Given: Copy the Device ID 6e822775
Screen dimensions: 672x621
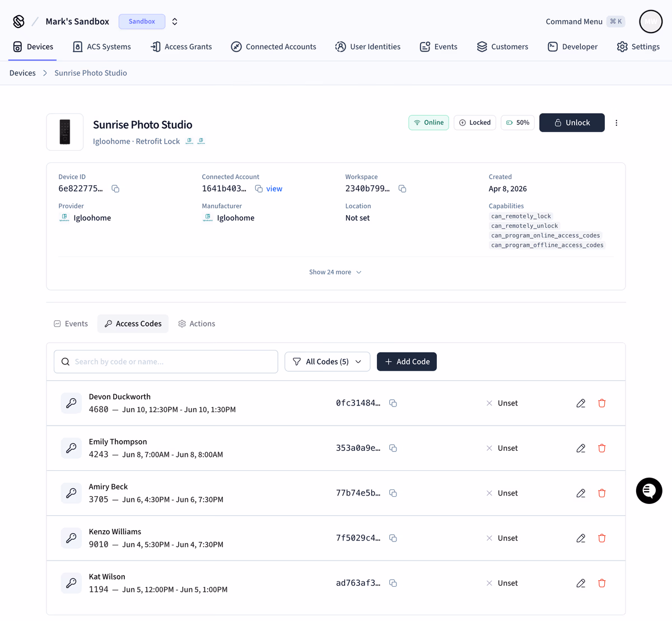Looking at the screenshot, I should tap(115, 189).
